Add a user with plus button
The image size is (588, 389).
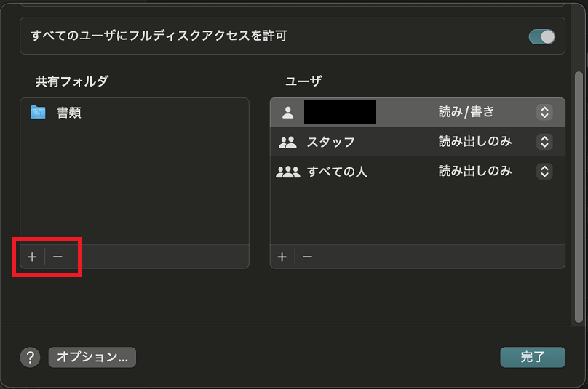point(282,257)
